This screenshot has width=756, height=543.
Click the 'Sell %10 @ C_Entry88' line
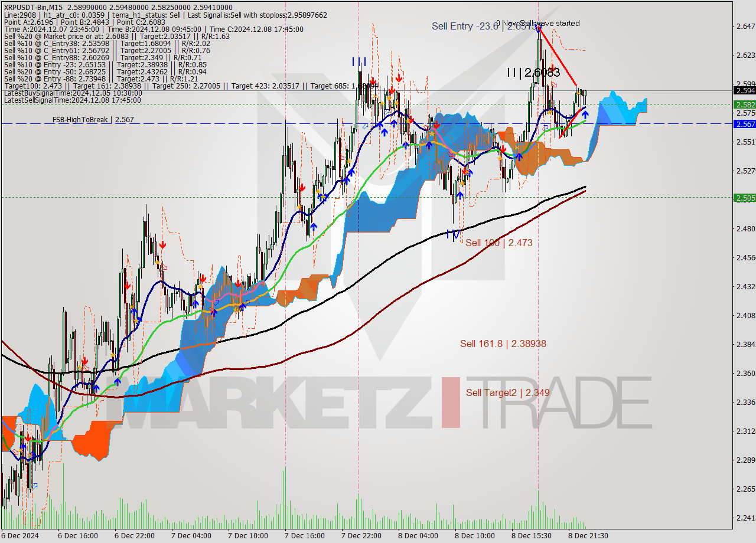tap(102, 57)
